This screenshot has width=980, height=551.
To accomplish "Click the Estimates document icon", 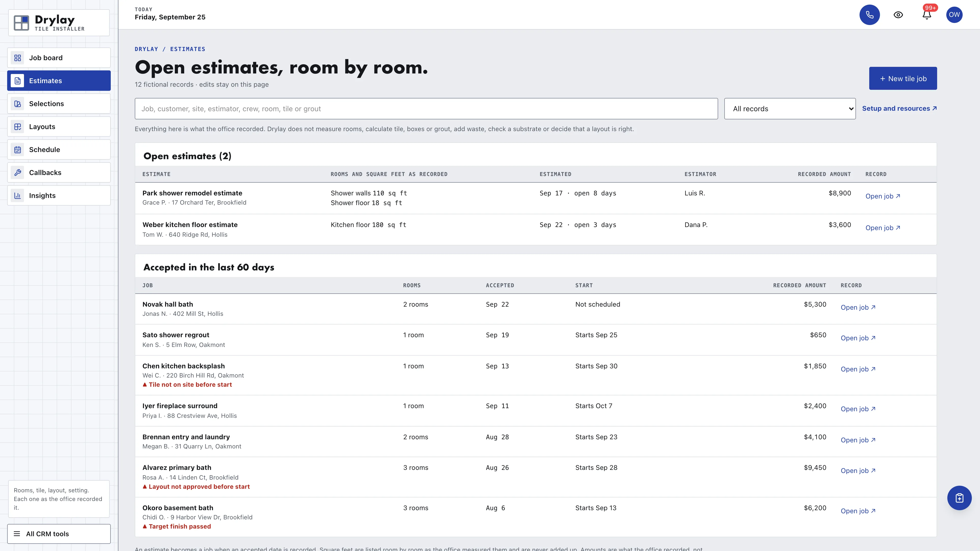I will pos(18,81).
